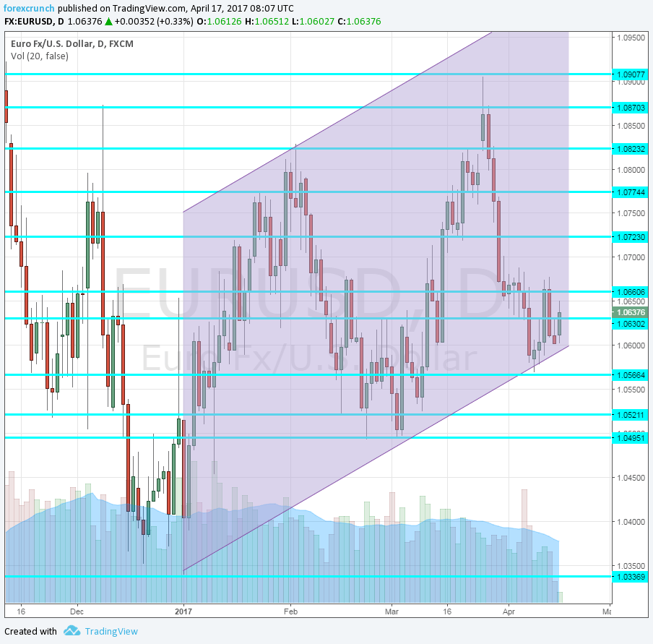This screenshot has width=653, height=644.
Task: Select the 1.07744 horizontal line label
Action: (630, 192)
